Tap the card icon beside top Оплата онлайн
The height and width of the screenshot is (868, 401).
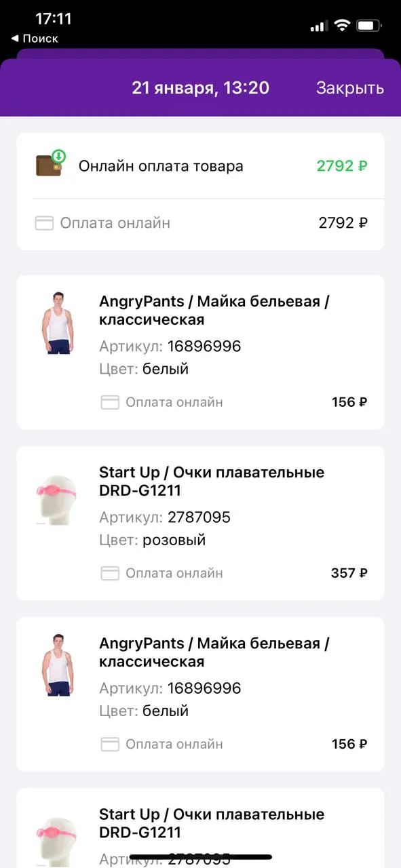[44, 223]
